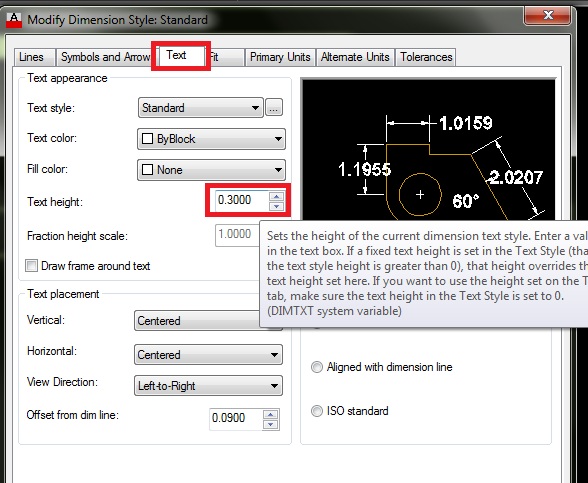
Task: Click the 'View Direction:' label
Action: tap(62, 382)
